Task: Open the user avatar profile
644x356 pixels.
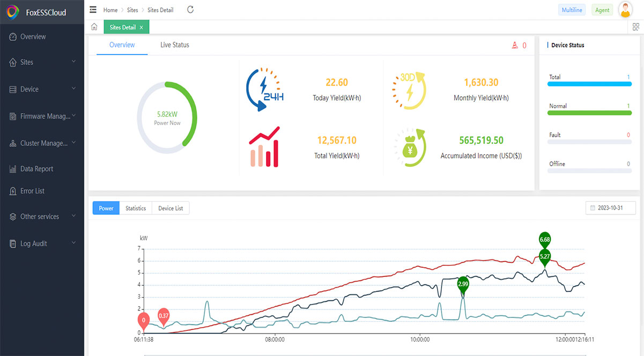Action: (625, 10)
